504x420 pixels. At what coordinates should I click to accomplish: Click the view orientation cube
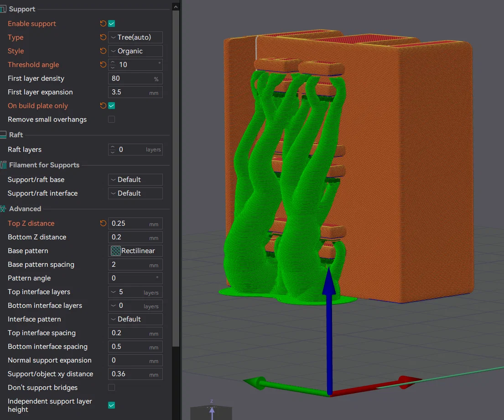pos(211,412)
